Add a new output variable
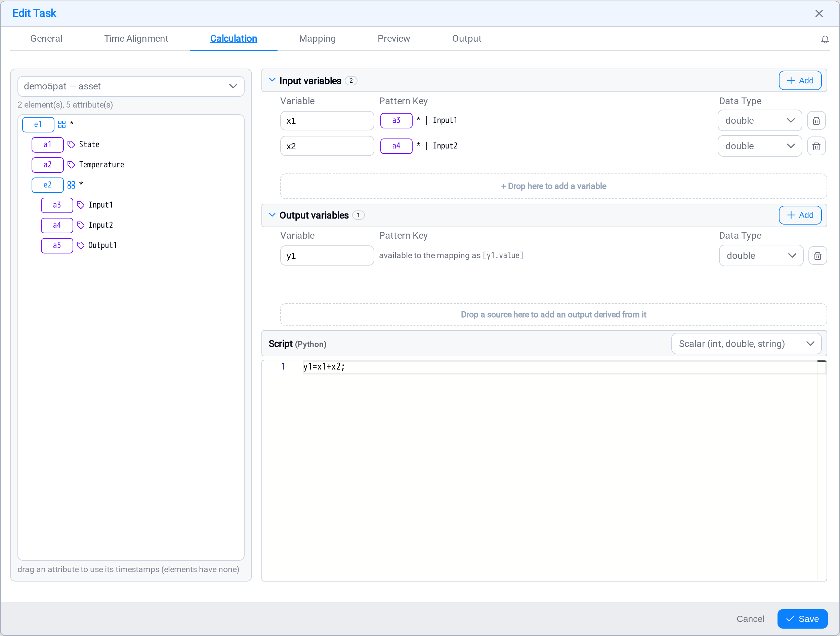Image resolution: width=840 pixels, height=636 pixels. pyautogui.click(x=800, y=215)
